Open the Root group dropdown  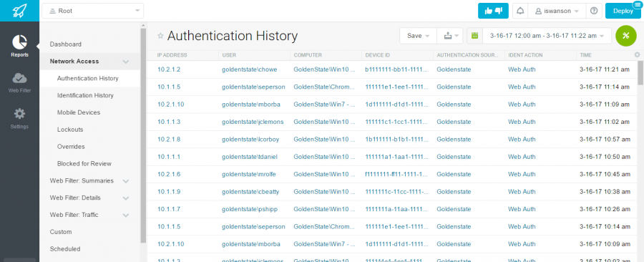(93, 11)
